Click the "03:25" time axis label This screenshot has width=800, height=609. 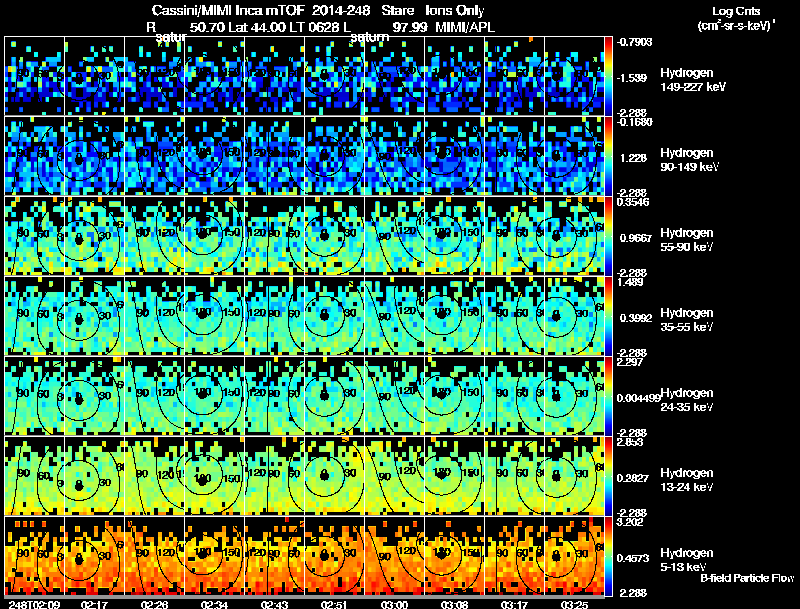click(x=574, y=604)
